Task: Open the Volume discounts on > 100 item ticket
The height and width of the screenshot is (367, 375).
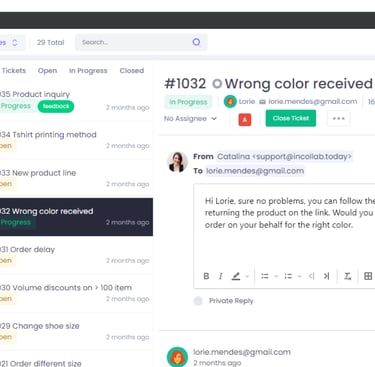Action: coord(75,294)
